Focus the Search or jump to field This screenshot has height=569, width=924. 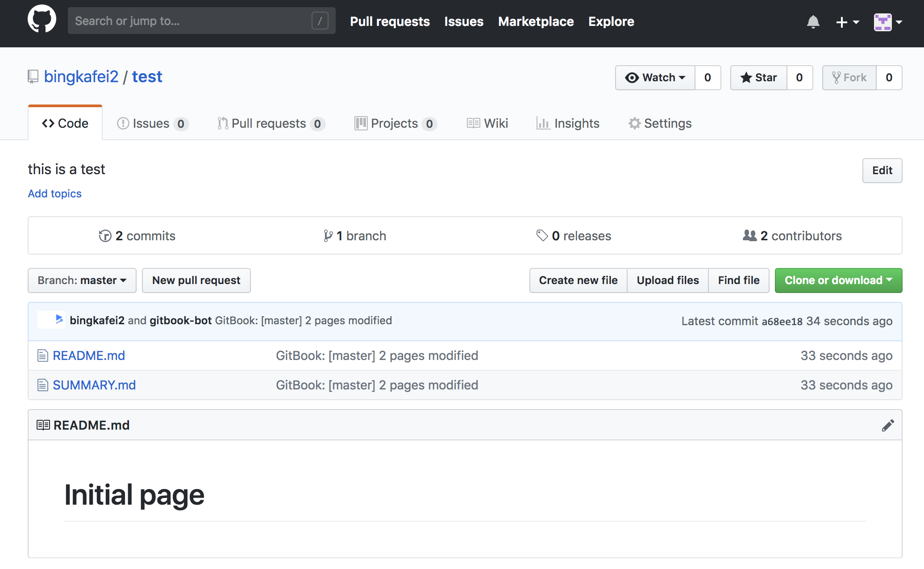pyautogui.click(x=192, y=21)
